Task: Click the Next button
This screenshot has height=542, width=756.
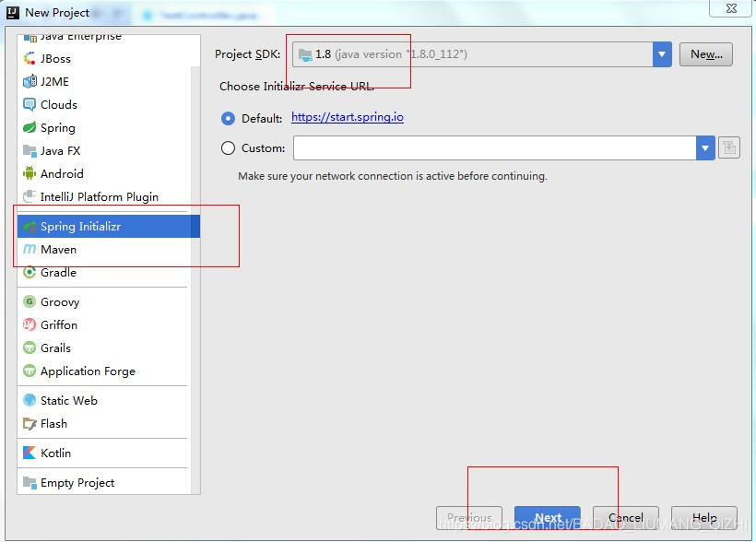Action: 548,518
